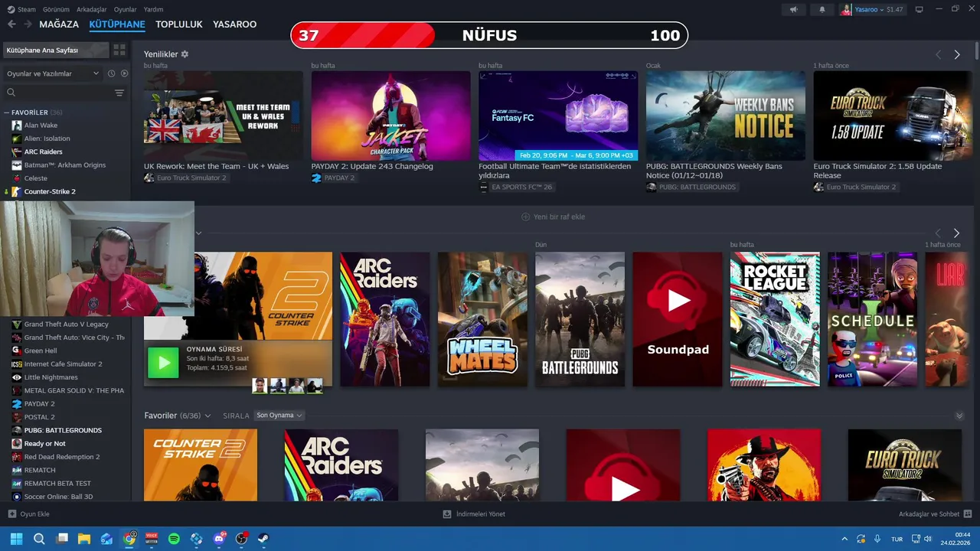Open Spotify from the taskbar

pos(174,539)
